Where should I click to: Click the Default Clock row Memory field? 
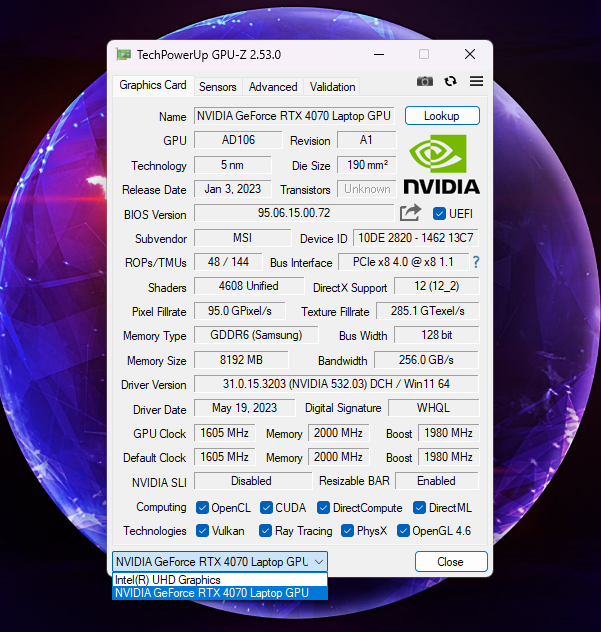pyautogui.click(x=339, y=457)
